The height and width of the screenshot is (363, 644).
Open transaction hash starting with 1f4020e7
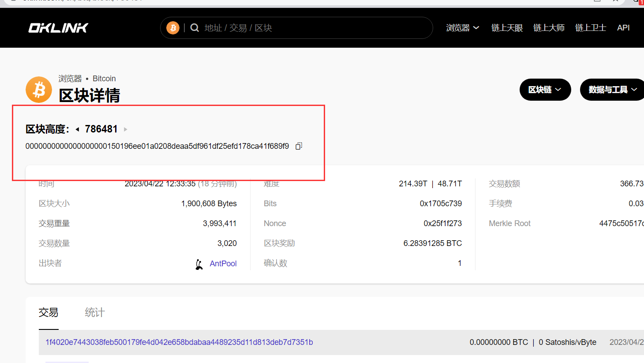point(179,342)
